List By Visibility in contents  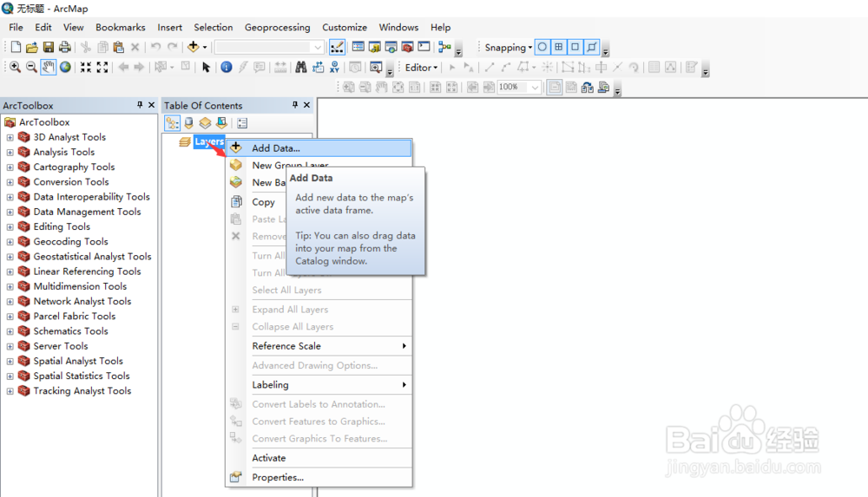tap(205, 123)
